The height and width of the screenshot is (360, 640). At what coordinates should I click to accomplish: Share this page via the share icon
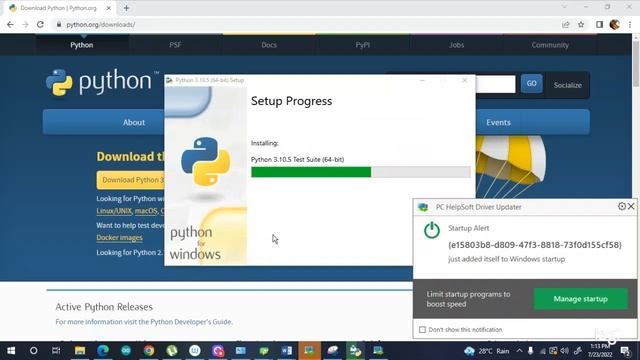pyautogui.click(x=566, y=24)
